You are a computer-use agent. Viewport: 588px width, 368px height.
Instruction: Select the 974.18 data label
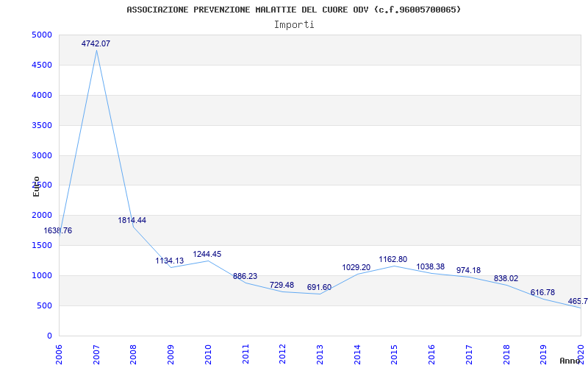tap(468, 271)
